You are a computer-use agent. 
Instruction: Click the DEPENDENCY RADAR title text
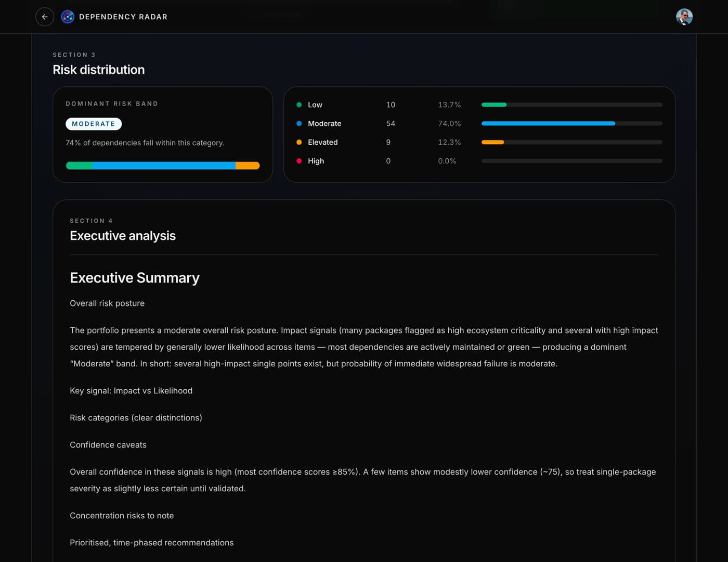123,17
